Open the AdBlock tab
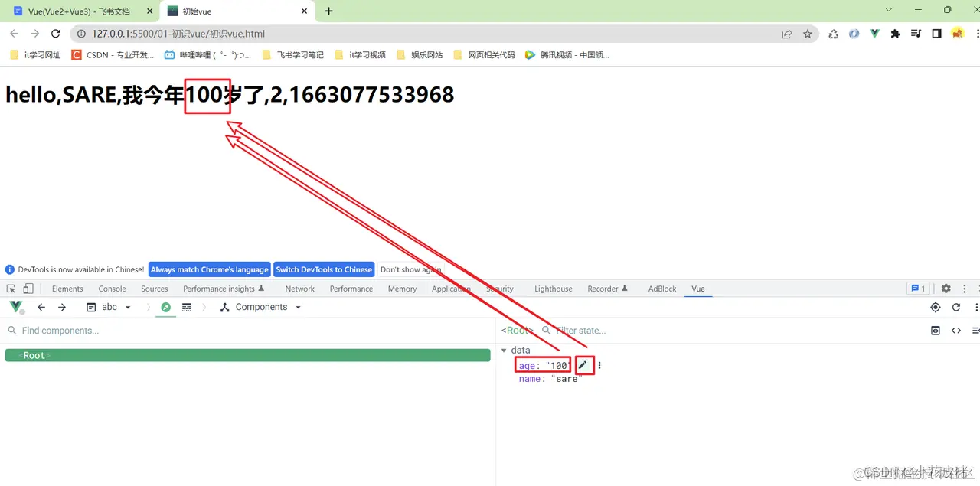This screenshot has width=980, height=486. point(662,289)
